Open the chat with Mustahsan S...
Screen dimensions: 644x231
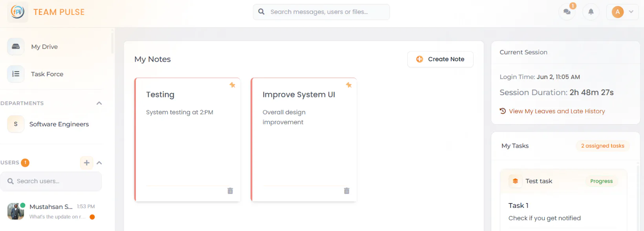[51, 211]
